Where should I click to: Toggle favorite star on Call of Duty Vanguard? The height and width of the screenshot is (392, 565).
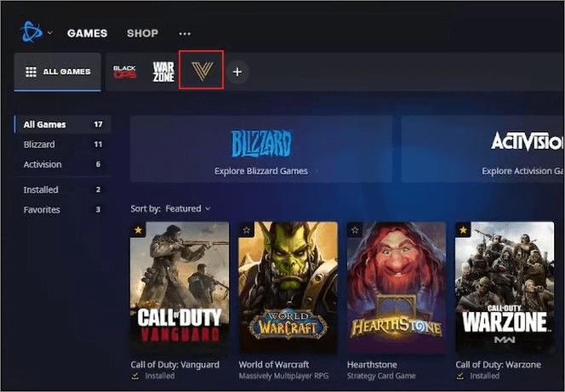[x=138, y=230]
